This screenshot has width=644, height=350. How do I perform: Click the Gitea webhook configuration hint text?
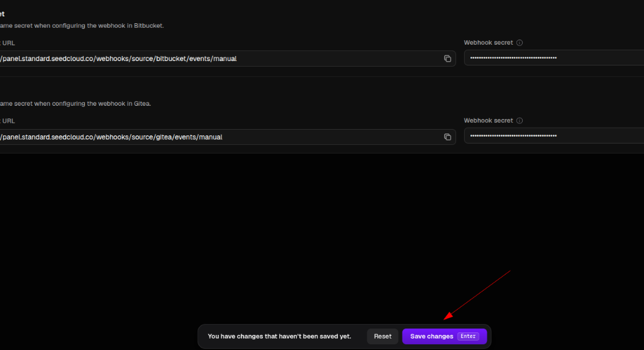[x=75, y=104]
